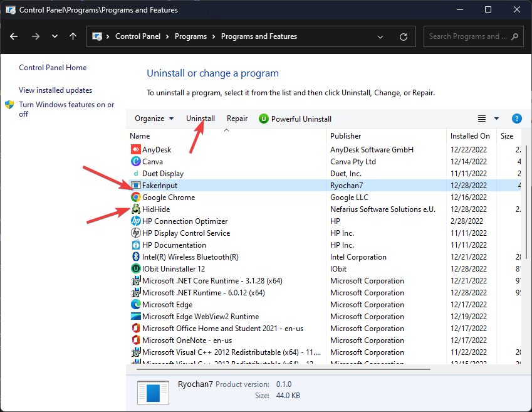The image size is (532, 412).
Task: Select the HidHide program icon
Action: point(136,209)
